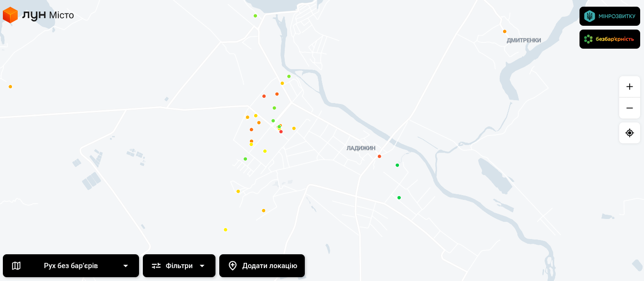Screen dimensions: 644x281
Task: Zoom out with the minus button
Action: point(630,108)
